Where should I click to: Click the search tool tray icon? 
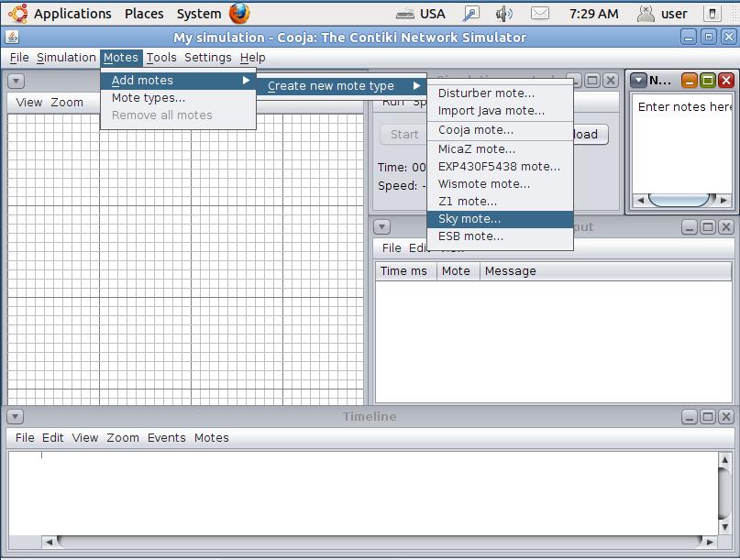pyautogui.click(x=470, y=14)
